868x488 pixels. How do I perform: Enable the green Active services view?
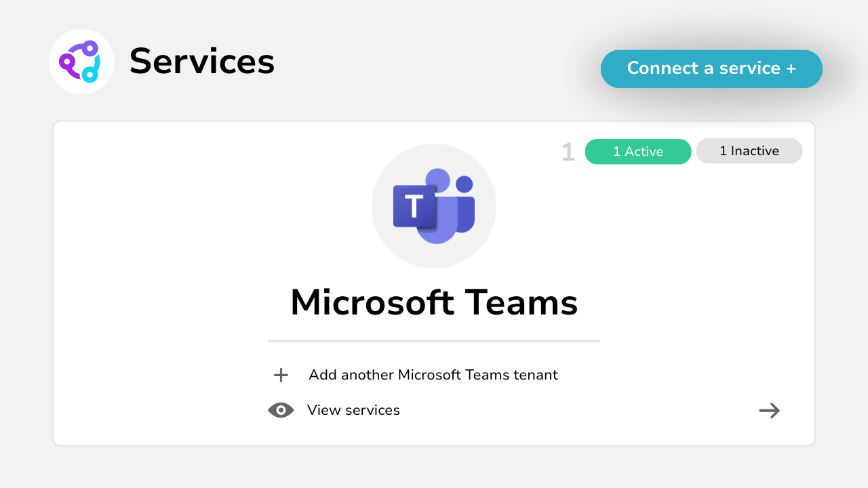637,151
